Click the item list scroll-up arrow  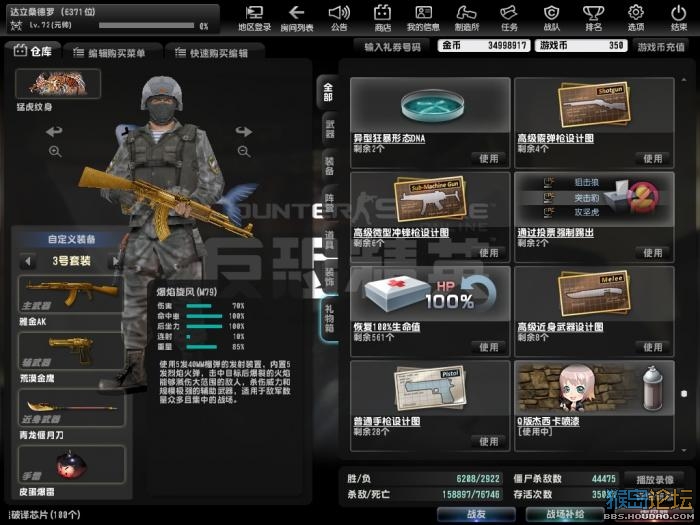pyautogui.click(x=684, y=80)
